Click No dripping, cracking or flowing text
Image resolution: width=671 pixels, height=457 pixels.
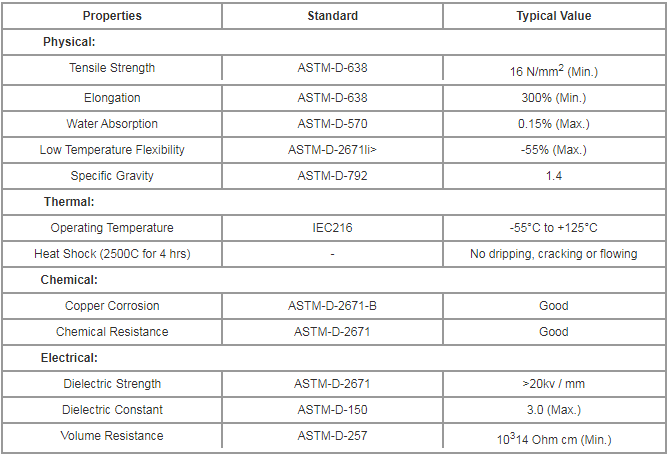click(x=554, y=254)
